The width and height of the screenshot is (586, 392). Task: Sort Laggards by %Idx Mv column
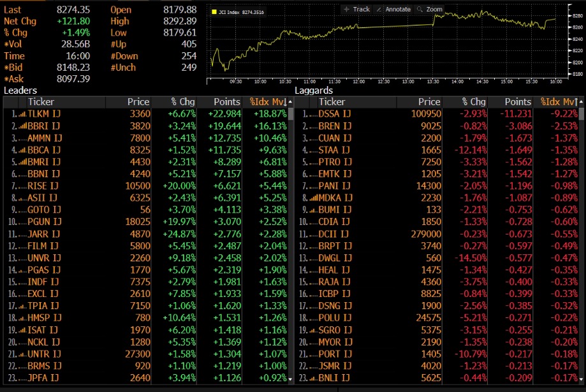pyautogui.click(x=559, y=102)
